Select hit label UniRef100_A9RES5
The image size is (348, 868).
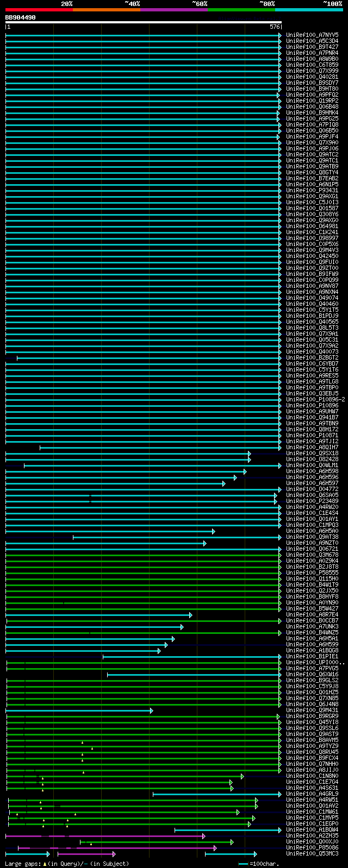[312, 375]
